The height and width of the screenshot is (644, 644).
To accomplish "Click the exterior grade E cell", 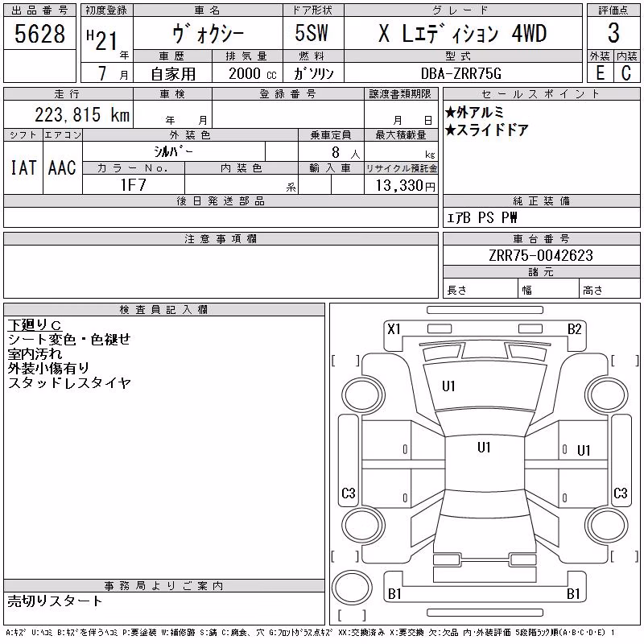I will pos(600,72).
